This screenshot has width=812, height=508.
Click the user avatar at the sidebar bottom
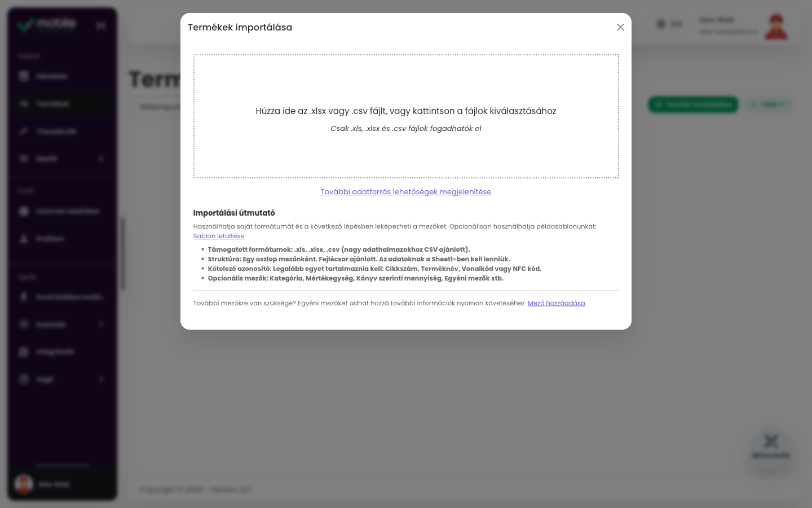coord(24,484)
